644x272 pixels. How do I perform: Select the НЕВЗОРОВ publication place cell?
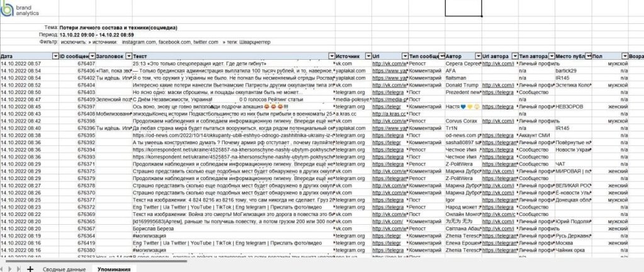pyautogui.click(x=572, y=106)
